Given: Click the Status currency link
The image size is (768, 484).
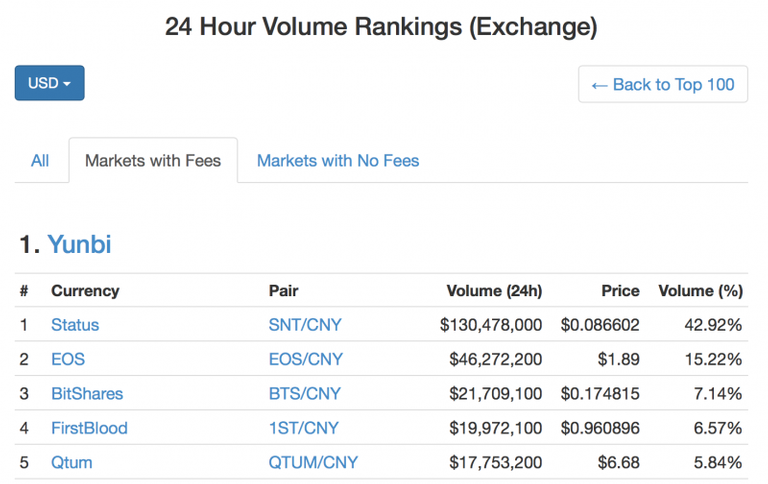Looking at the screenshot, I should pos(75,325).
